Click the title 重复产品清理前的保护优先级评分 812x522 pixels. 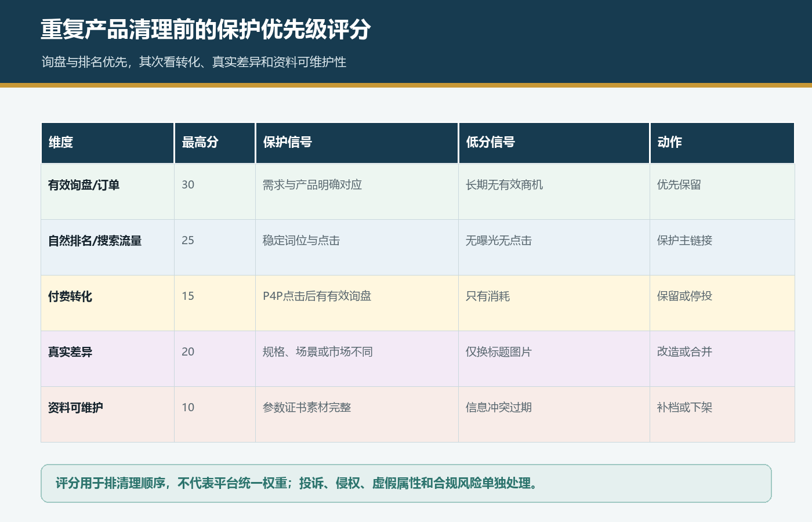tap(206, 29)
